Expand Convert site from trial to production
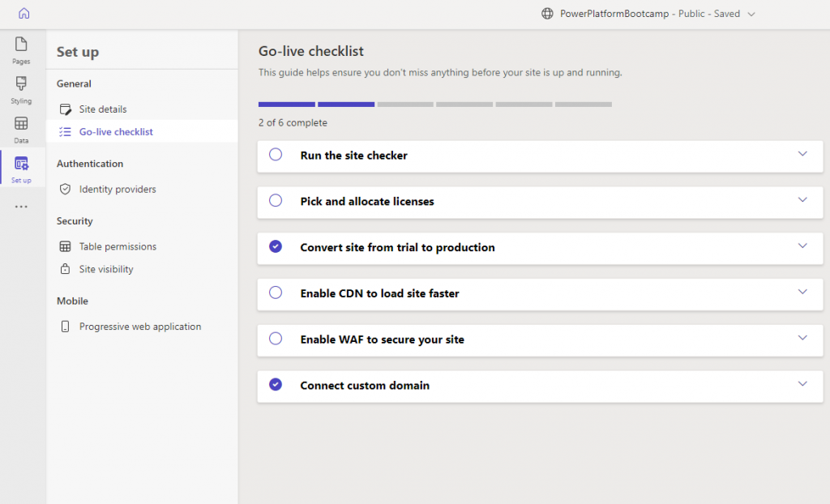The height and width of the screenshot is (504, 830). click(802, 246)
